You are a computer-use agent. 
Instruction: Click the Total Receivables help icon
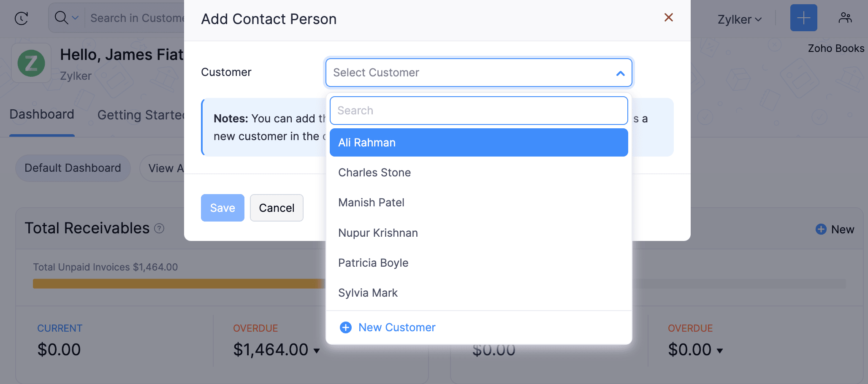tap(160, 228)
